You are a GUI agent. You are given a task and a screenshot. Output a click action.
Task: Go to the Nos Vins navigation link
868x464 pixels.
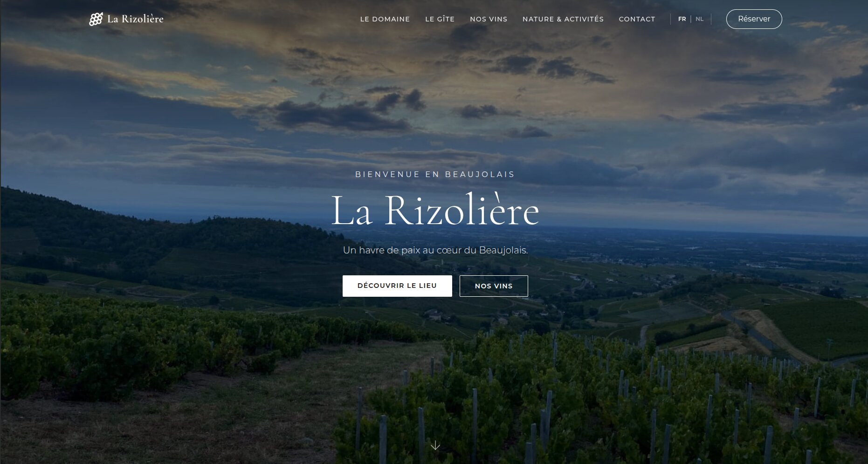click(489, 19)
